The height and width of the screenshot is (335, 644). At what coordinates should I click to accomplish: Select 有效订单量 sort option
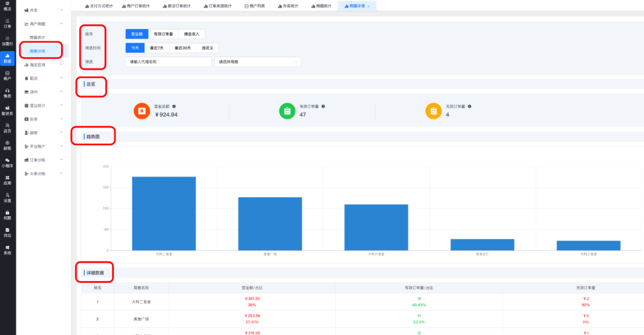(x=164, y=34)
